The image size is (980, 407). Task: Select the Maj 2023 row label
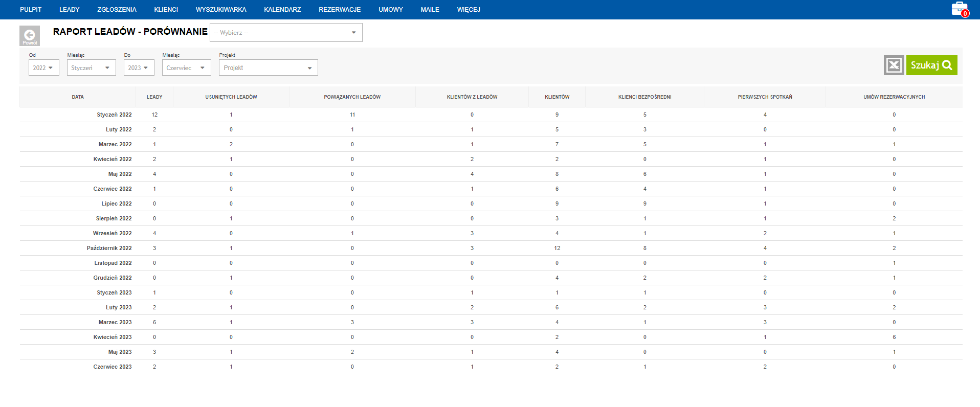pyautogui.click(x=120, y=352)
